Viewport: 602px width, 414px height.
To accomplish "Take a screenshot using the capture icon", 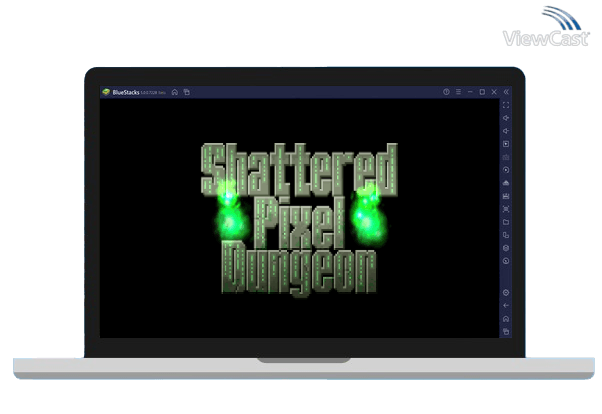I will pos(506,209).
